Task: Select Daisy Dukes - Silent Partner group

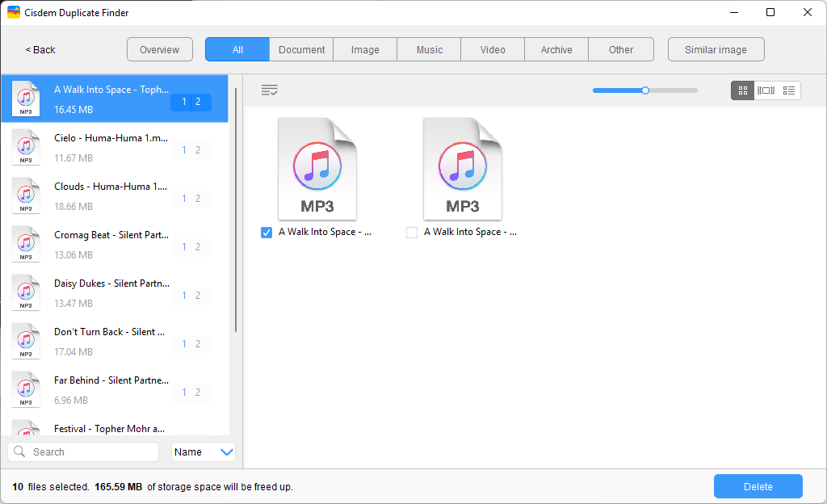Action: coord(115,293)
